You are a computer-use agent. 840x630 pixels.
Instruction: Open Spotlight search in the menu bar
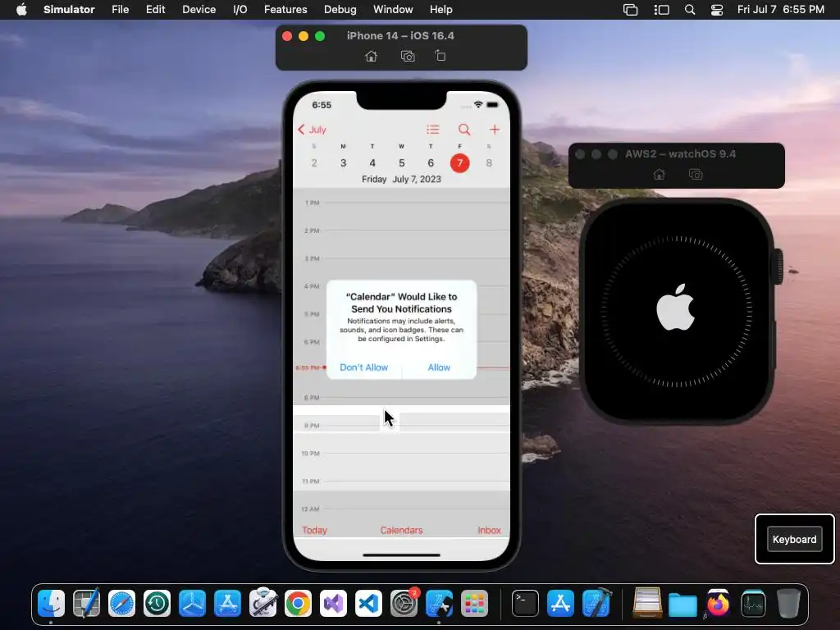[x=690, y=10]
